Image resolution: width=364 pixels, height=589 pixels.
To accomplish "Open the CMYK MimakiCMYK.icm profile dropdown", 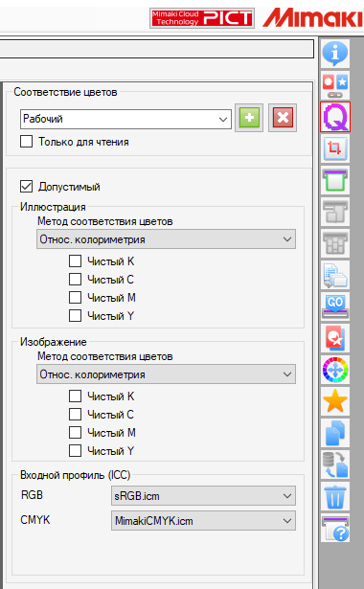I will 203,521.
